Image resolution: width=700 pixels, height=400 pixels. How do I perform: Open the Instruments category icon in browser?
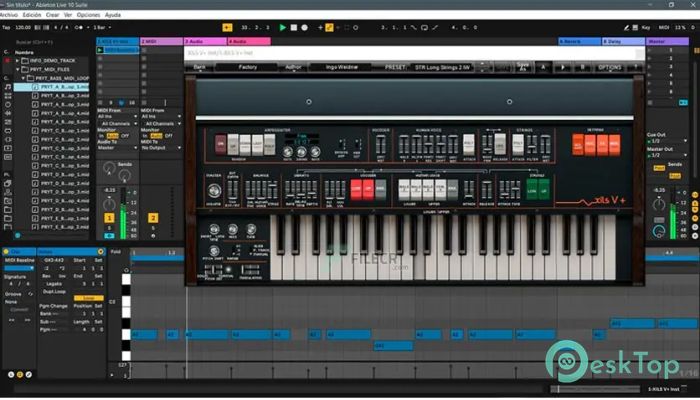(x=7, y=105)
